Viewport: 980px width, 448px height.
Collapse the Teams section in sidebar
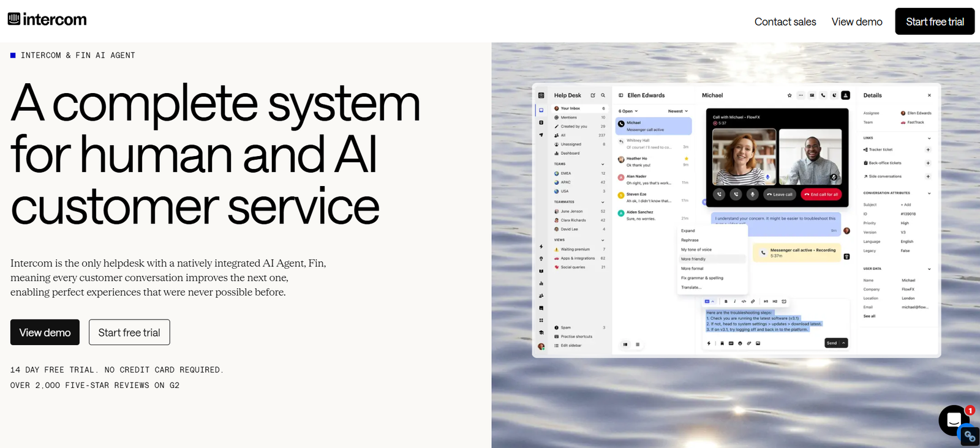tap(603, 164)
